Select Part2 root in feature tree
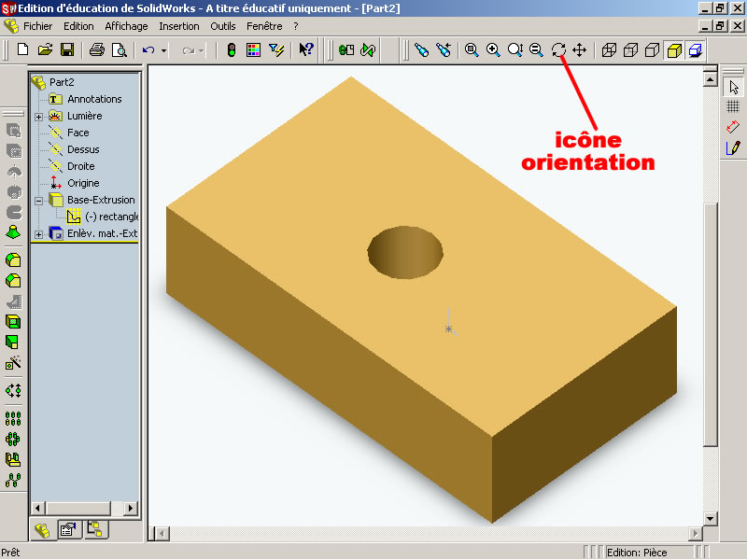The height and width of the screenshot is (560, 747). coord(62,82)
